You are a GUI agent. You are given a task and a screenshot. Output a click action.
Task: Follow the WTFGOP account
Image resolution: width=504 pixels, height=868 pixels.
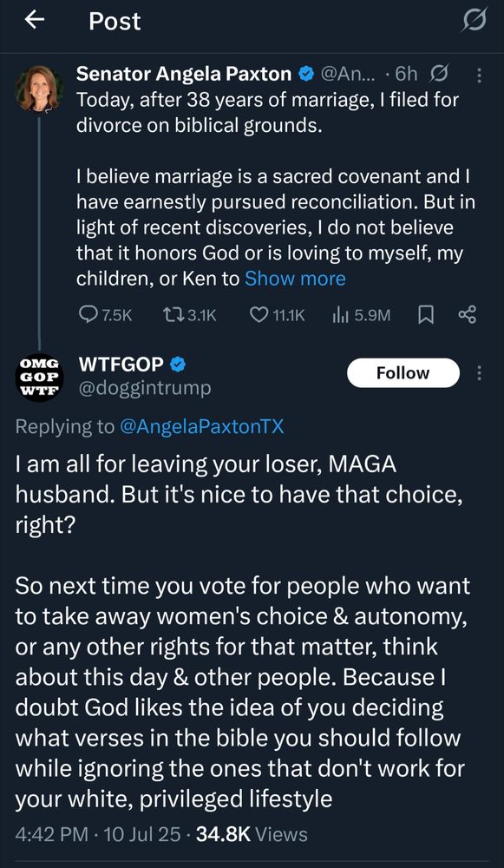pos(403,372)
